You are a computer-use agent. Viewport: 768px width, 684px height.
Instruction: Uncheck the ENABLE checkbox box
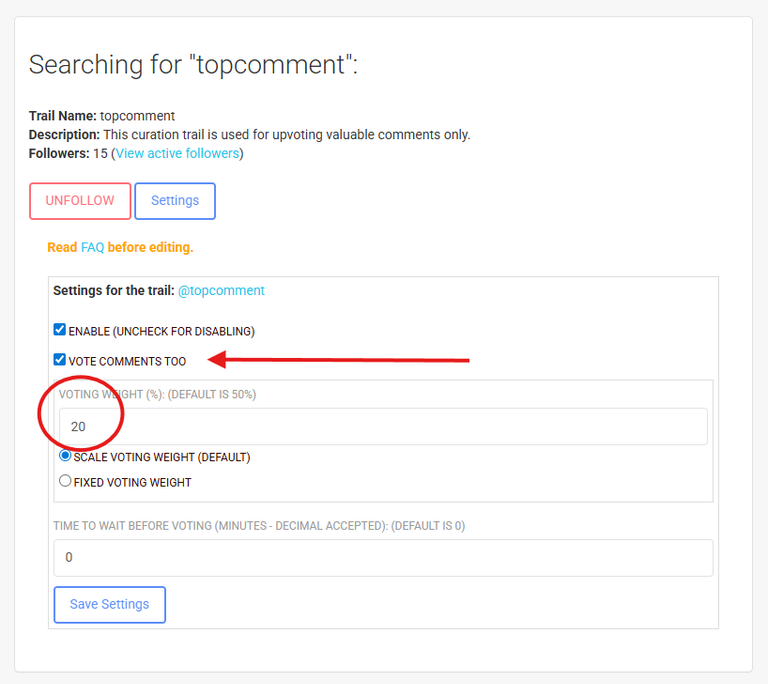click(60, 330)
